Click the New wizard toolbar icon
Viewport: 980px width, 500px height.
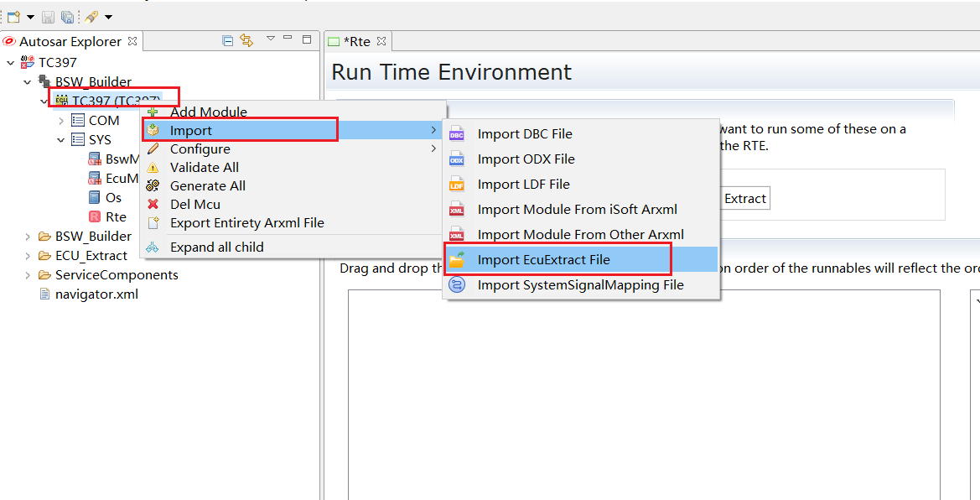coord(13,17)
